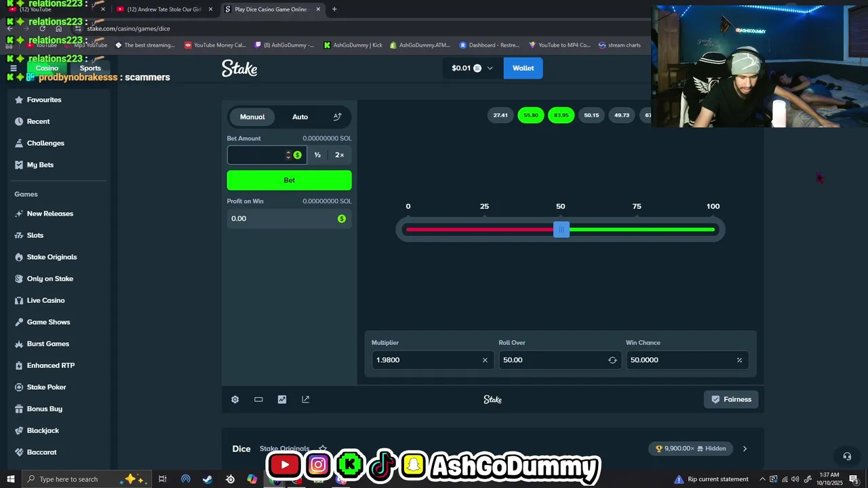Click the Win Chance percent icon
Screen dimensions: 868x488
(739, 360)
